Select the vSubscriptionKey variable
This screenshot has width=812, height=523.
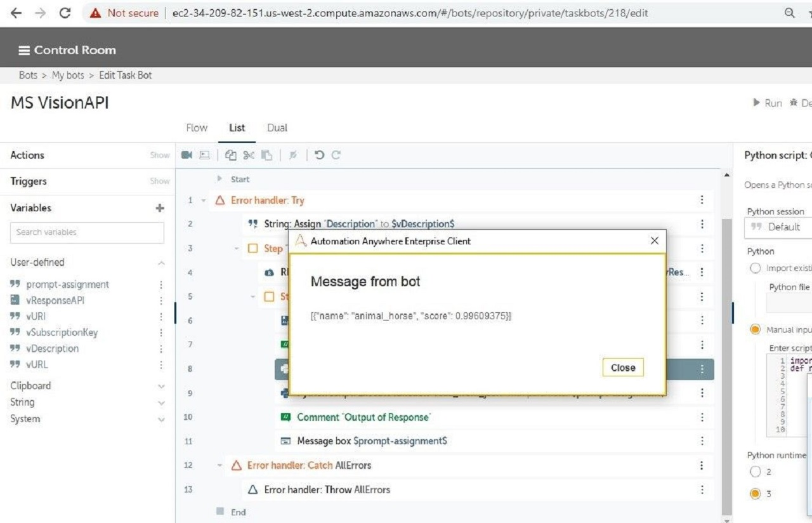pos(62,333)
